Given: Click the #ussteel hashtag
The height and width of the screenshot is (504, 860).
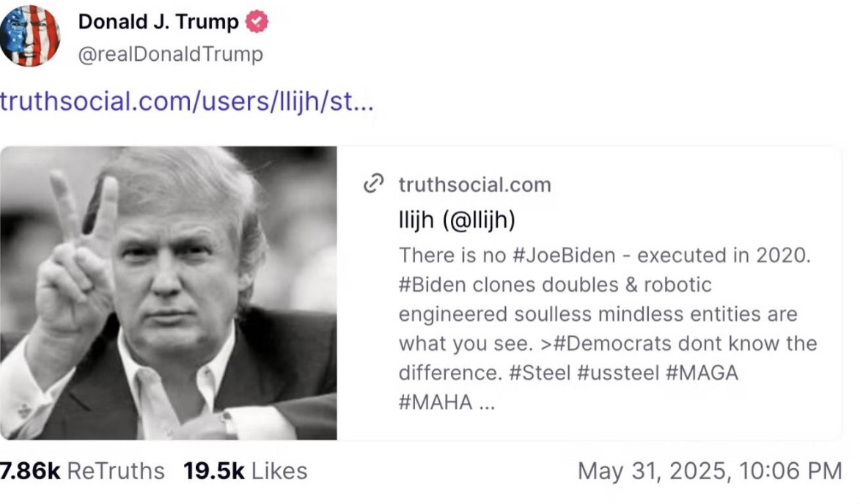Looking at the screenshot, I should pos(617,373).
